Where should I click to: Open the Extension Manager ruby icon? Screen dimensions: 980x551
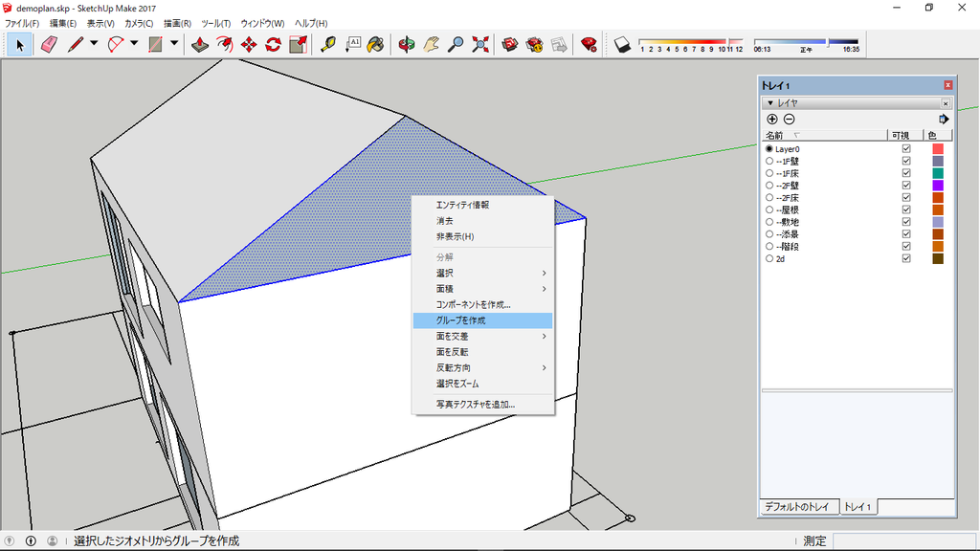tap(589, 44)
